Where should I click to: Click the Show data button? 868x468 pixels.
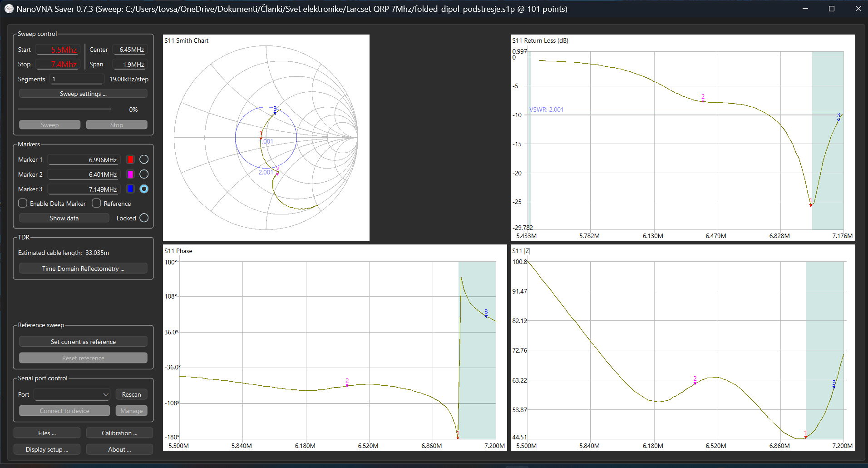[64, 218]
